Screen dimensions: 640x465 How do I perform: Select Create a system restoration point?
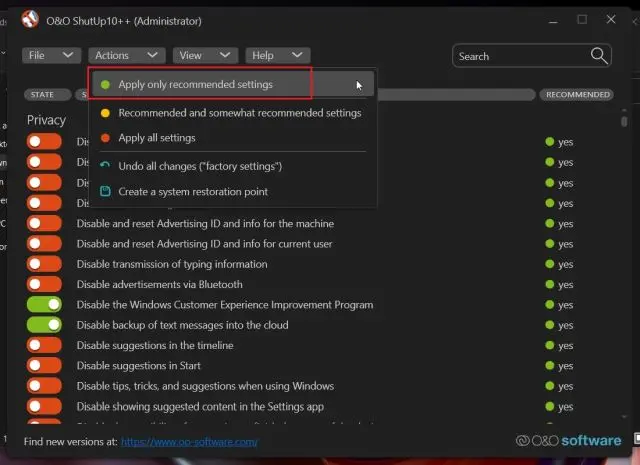pos(233,191)
